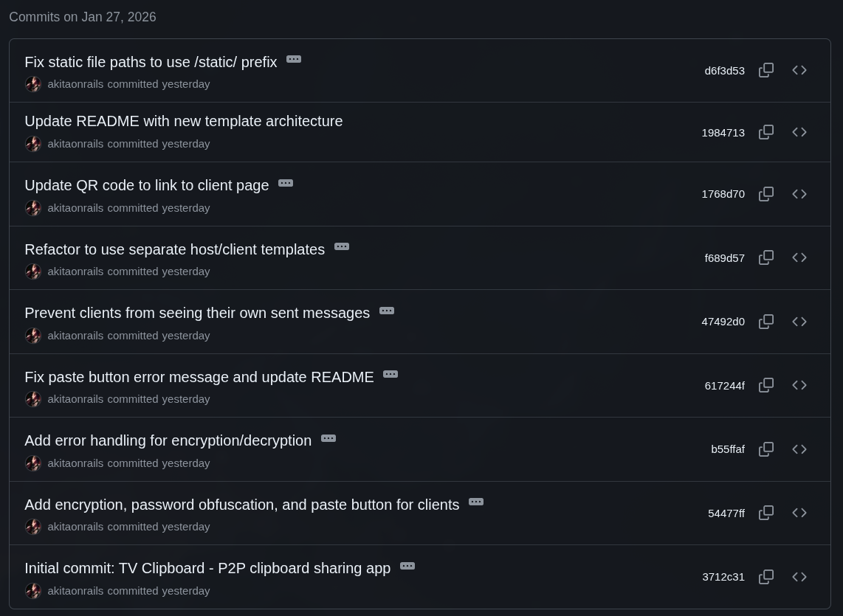This screenshot has height=616, width=843.
Task: Copy SHA for the 'Update QR code' commit
Action: coord(766,193)
